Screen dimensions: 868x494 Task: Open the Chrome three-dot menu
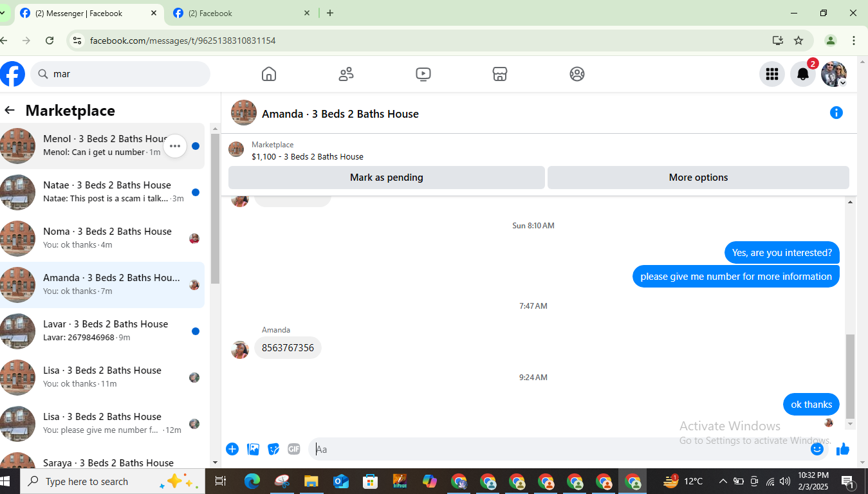(854, 41)
